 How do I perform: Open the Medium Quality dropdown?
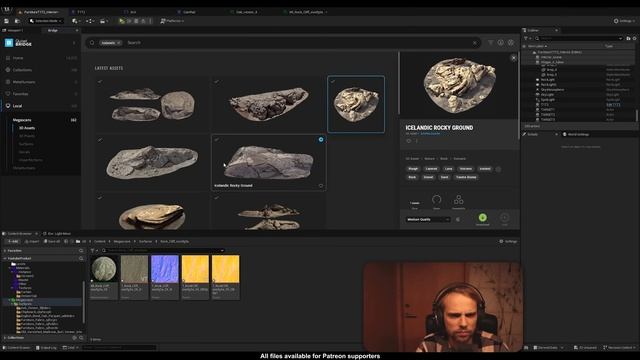428,220
